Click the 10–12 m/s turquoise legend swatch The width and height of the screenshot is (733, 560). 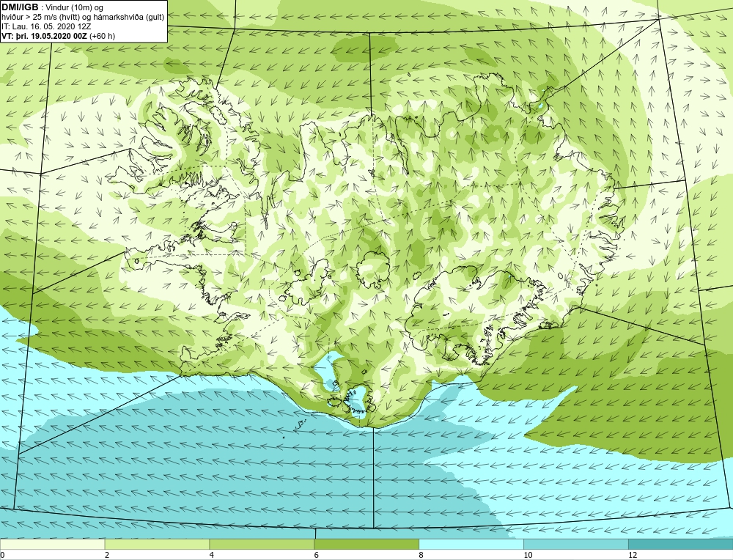(x=576, y=544)
